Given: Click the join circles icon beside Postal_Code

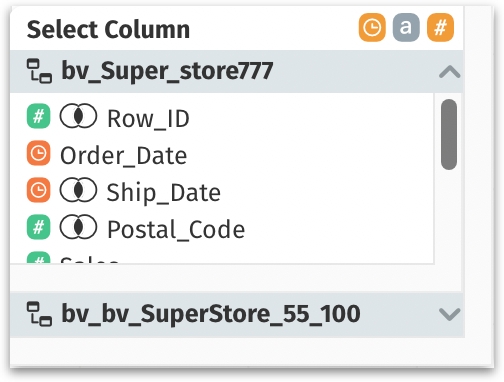Looking at the screenshot, I should pyautogui.click(x=78, y=227).
